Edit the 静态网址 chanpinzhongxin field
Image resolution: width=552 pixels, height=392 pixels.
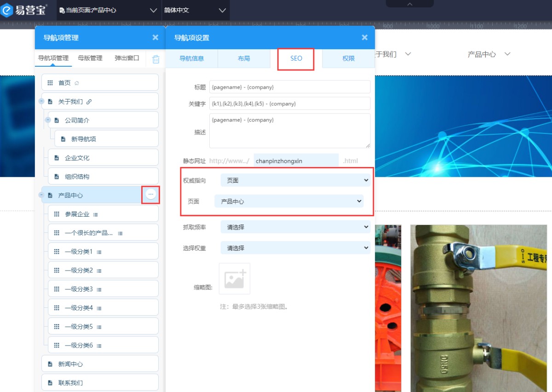click(296, 161)
